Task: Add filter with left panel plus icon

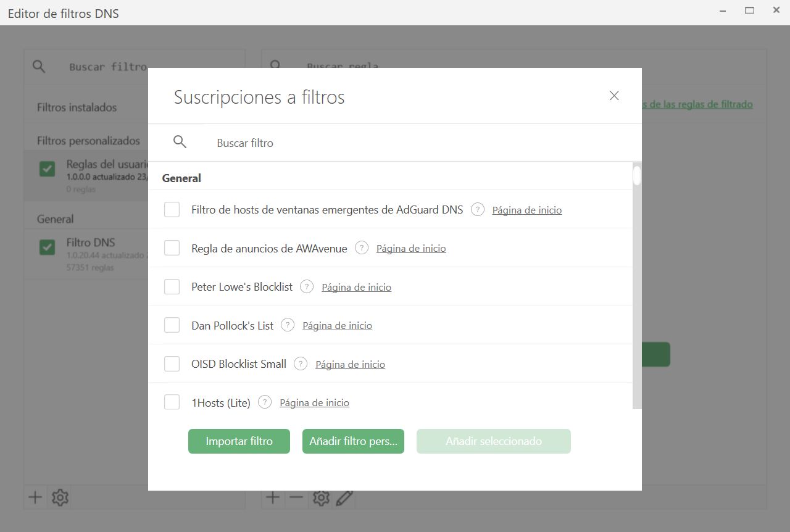Action: click(35, 497)
